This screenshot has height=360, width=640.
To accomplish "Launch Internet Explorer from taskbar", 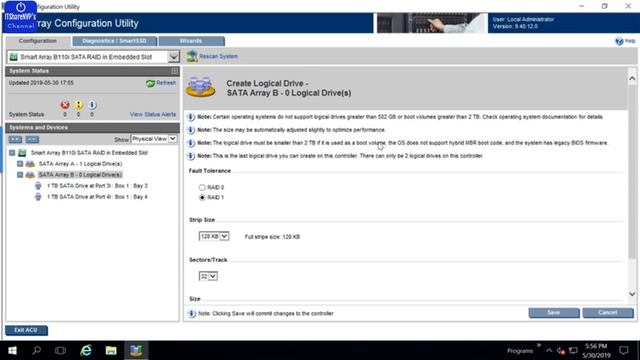I will pos(86,350).
